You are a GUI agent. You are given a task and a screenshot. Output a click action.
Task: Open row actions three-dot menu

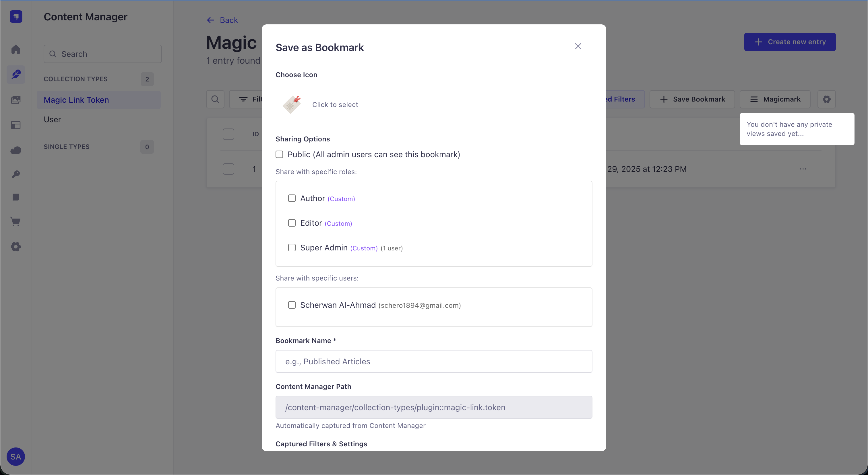click(803, 169)
